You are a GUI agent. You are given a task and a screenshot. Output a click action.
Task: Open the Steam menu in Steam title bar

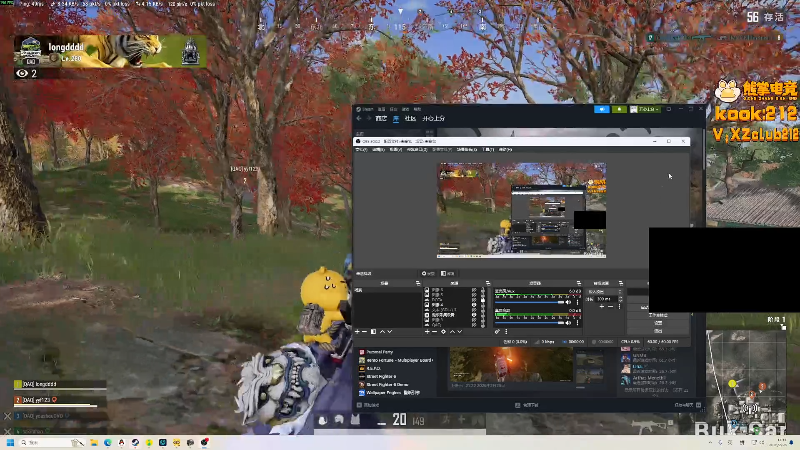[367, 109]
